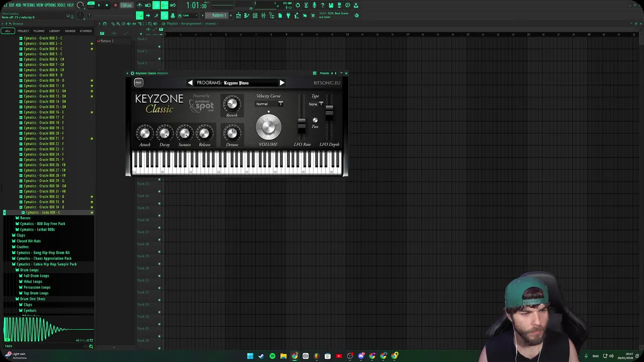This screenshot has height=362, width=644.
Task: Open the help question mark icon
Action: click(x=323, y=5)
